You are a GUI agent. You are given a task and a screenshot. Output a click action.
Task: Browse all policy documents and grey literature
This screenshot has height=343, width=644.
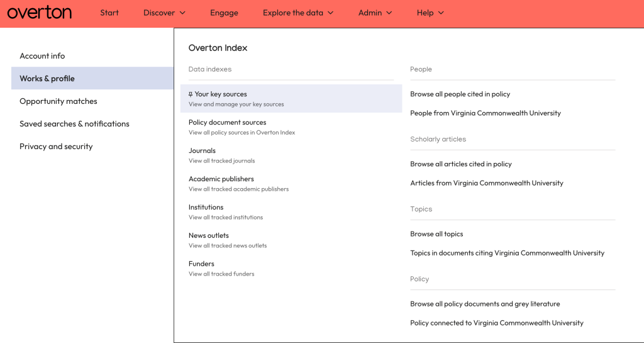click(484, 304)
